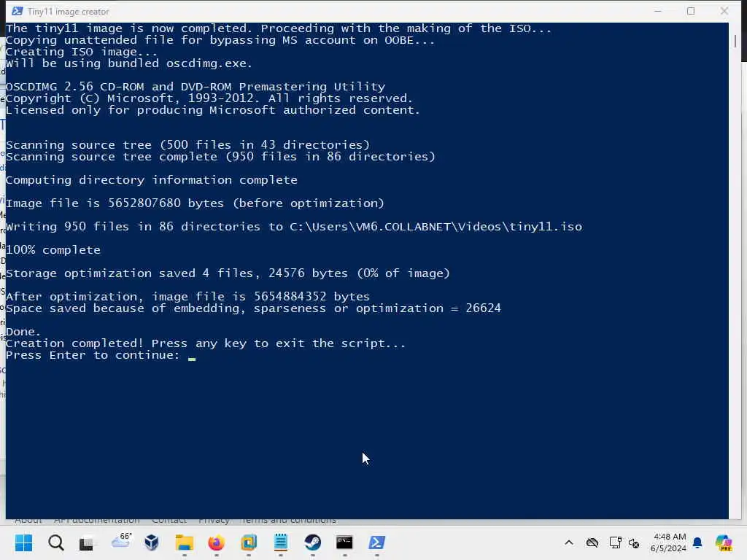Click the cloud sync tray icon
The width and height of the screenshot is (747, 560).
pos(592,542)
